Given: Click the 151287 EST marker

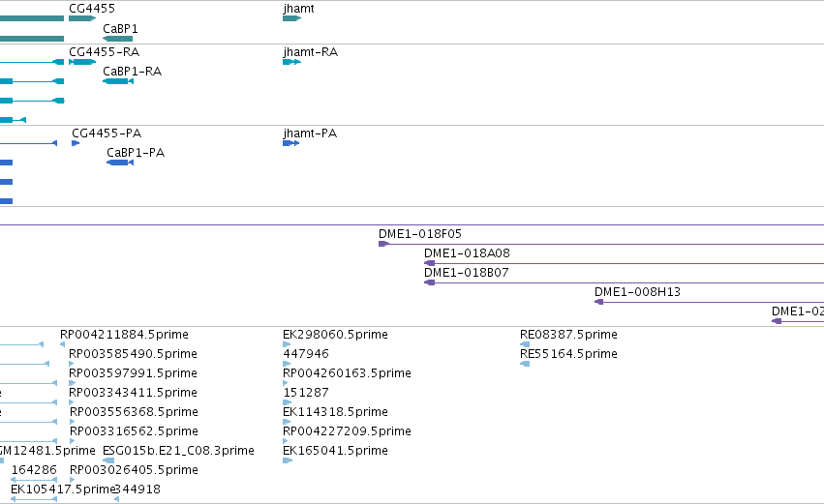Looking at the screenshot, I should [x=287, y=402].
